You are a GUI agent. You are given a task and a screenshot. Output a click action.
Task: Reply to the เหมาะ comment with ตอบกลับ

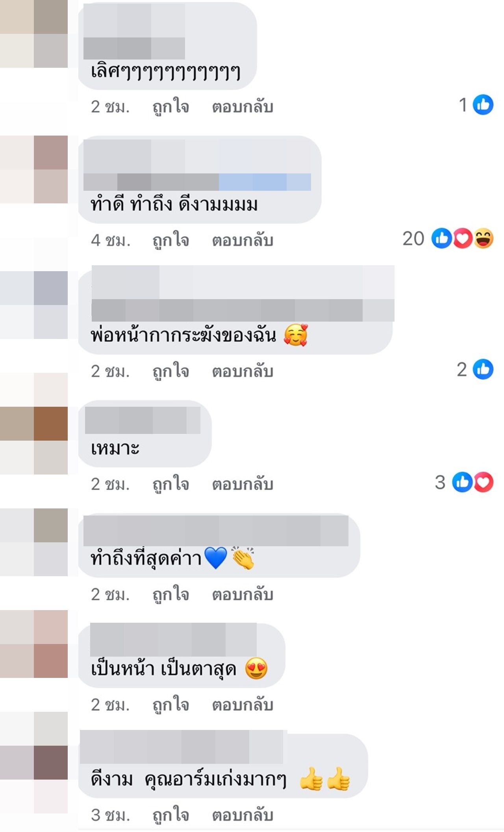click(243, 484)
